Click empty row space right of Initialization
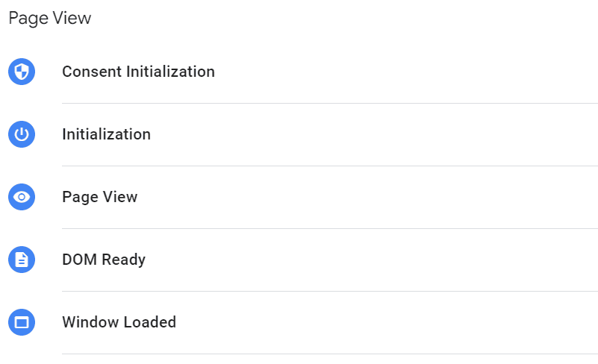The height and width of the screenshot is (364, 598). (373, 134)
